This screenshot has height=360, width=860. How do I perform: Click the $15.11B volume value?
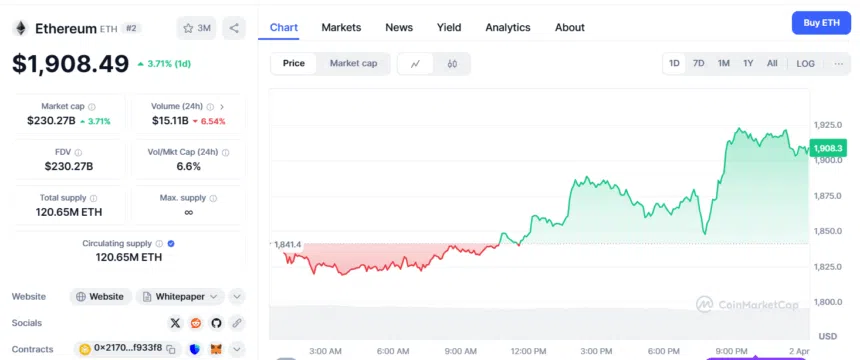[x=171, y=121]
